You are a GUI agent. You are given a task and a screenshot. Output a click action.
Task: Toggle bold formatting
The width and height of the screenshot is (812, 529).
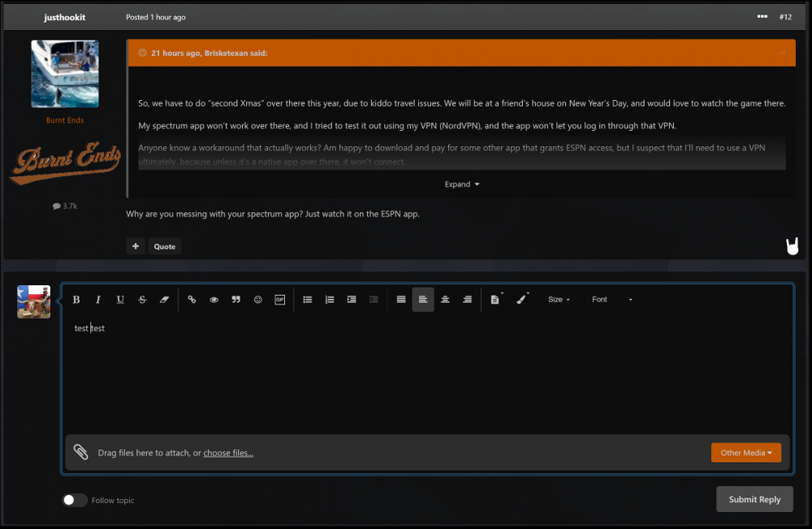[x=76, y=299]
